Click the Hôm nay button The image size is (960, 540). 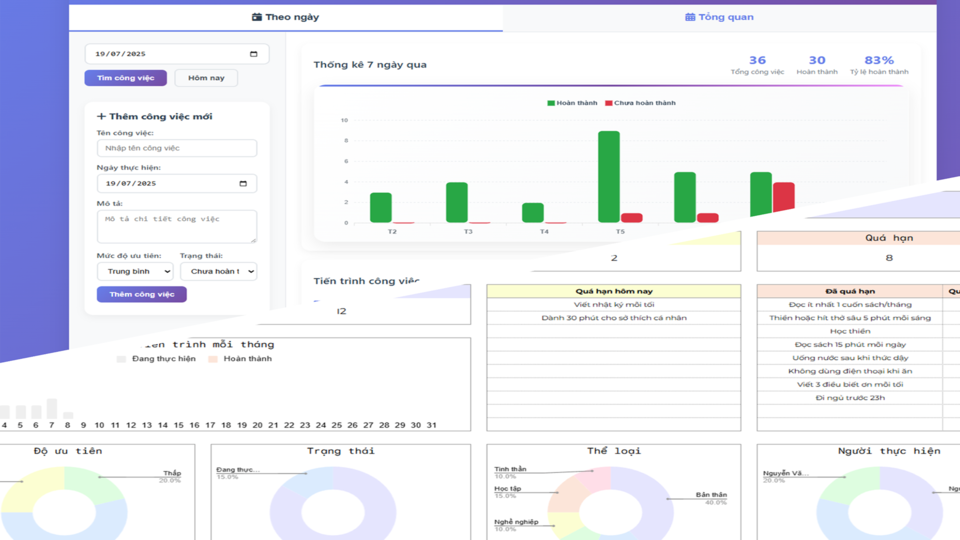206,78
